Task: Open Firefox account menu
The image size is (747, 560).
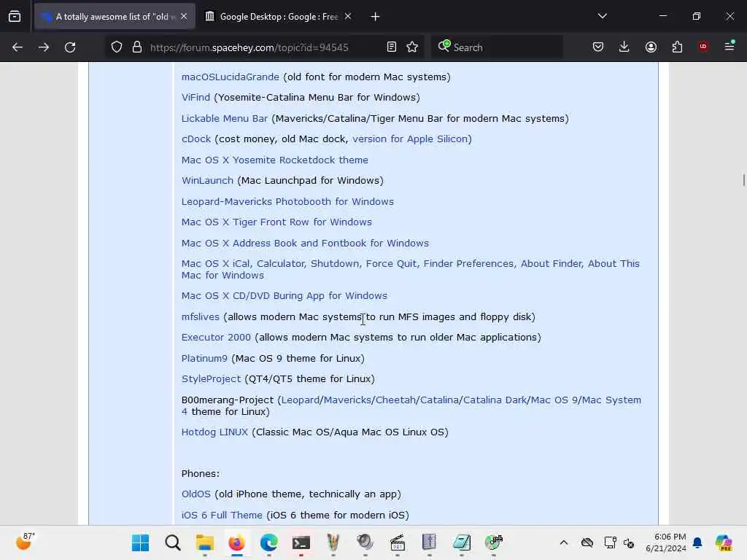Action: 651,47
